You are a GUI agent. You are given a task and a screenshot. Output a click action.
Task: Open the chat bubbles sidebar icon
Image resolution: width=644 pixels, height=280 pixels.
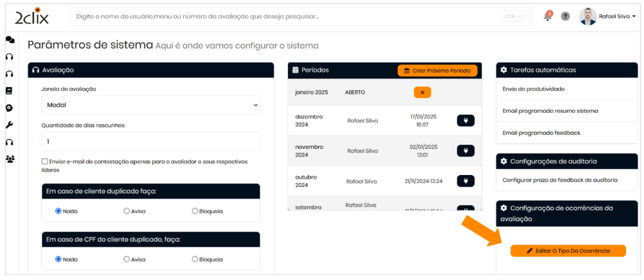click(x=9, y=40)
